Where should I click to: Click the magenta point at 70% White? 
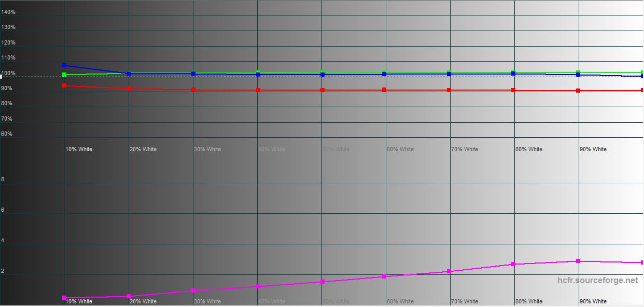point(449,271)
